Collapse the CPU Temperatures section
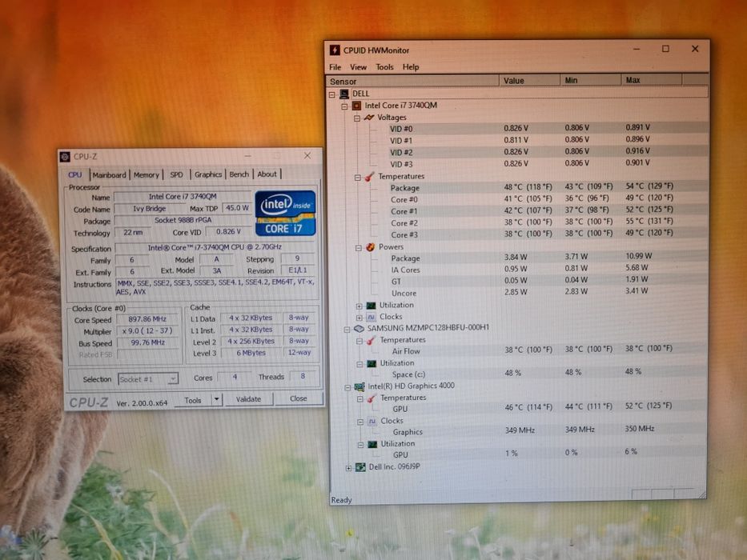Viewport: 747px width, 560px height. tap(357, 178)
